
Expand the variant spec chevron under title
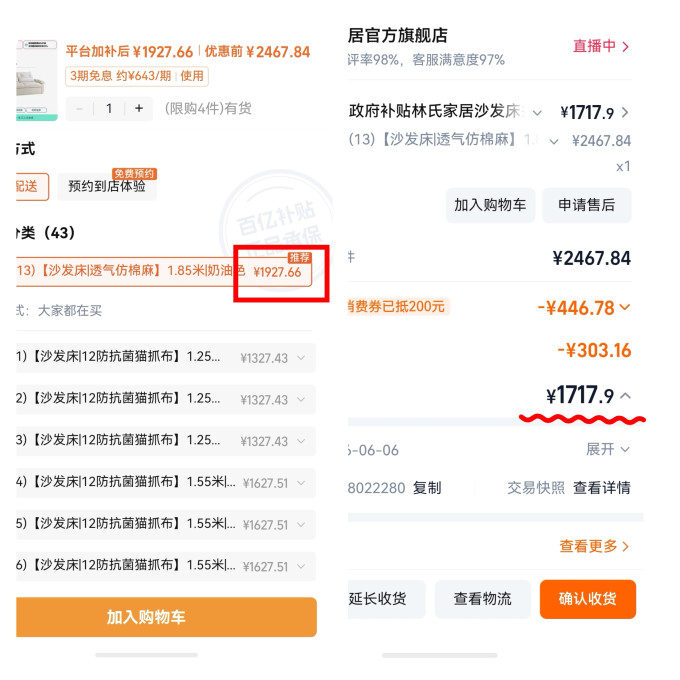pyautogui.click(x=554, y=141)
